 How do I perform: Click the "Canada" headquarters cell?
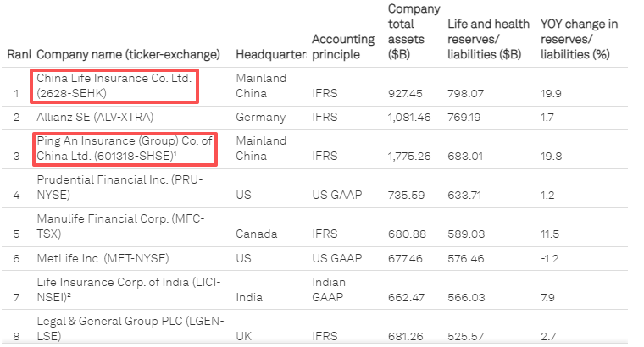pyautogui.click(x=257, y=234)
